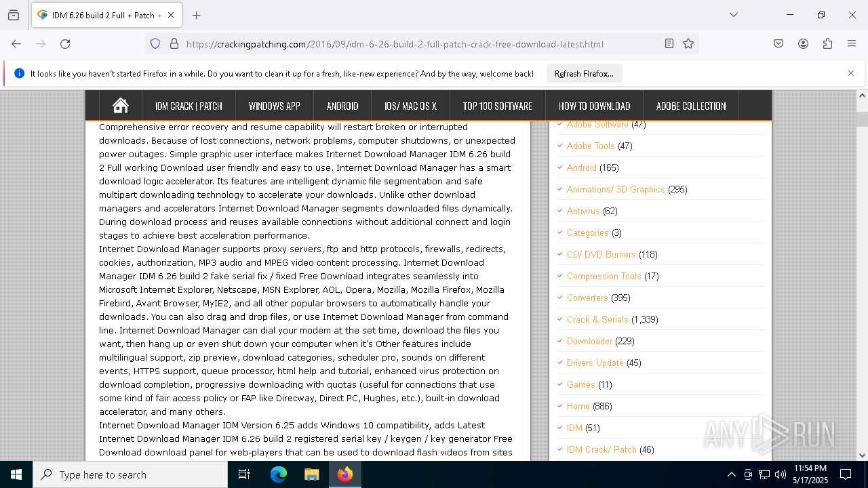
Task: Launch Microsoft Edge from taskbar
Action: click(279, 474)
